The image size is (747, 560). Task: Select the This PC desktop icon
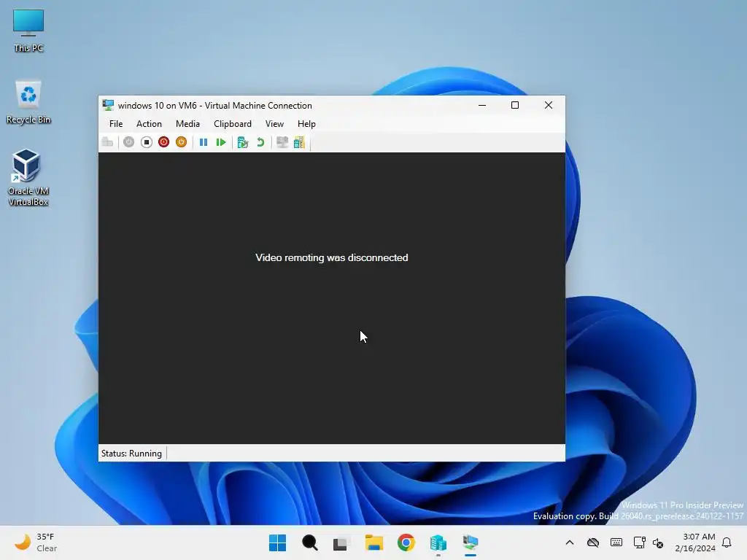[28, 30]
